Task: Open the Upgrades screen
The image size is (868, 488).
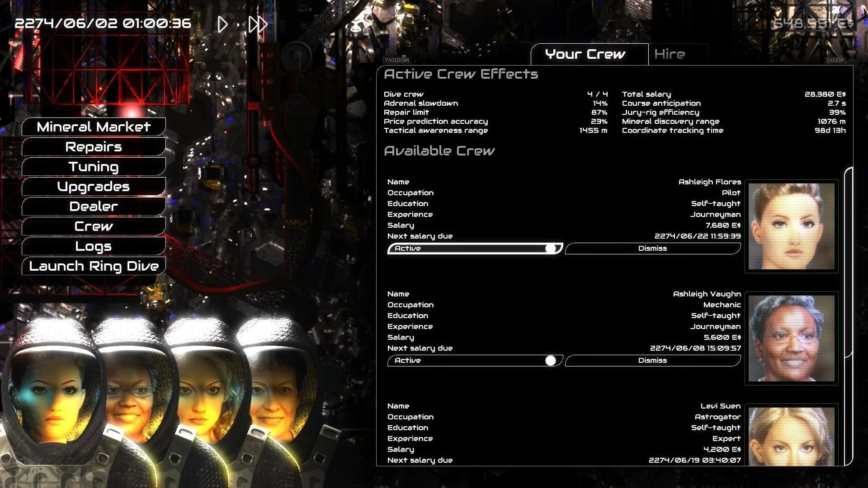Action: tap(94, 187)
